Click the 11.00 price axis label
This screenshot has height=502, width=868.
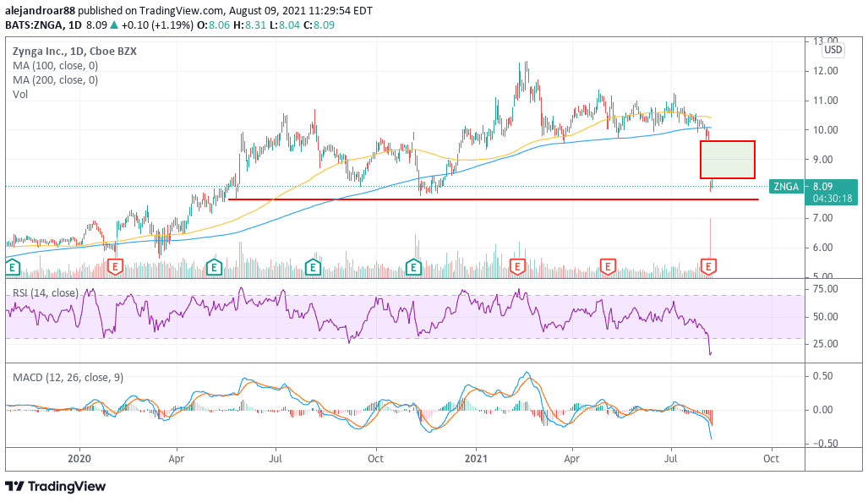[x=826, y=101]
